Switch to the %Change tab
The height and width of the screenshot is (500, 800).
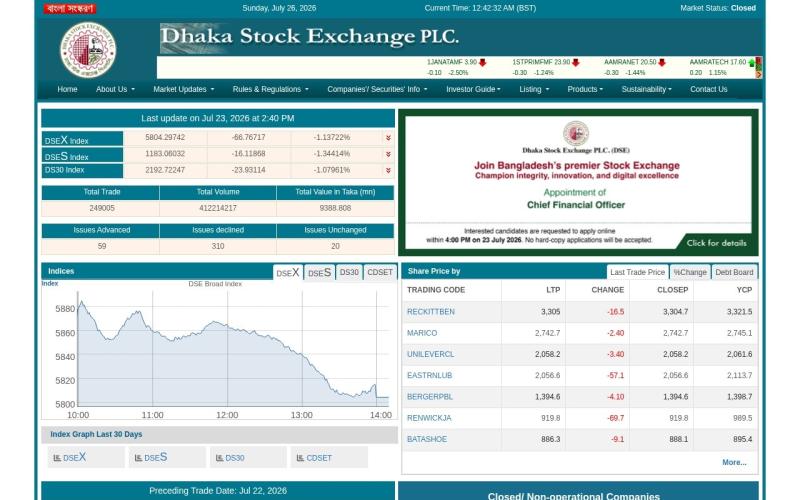[690, 272]
